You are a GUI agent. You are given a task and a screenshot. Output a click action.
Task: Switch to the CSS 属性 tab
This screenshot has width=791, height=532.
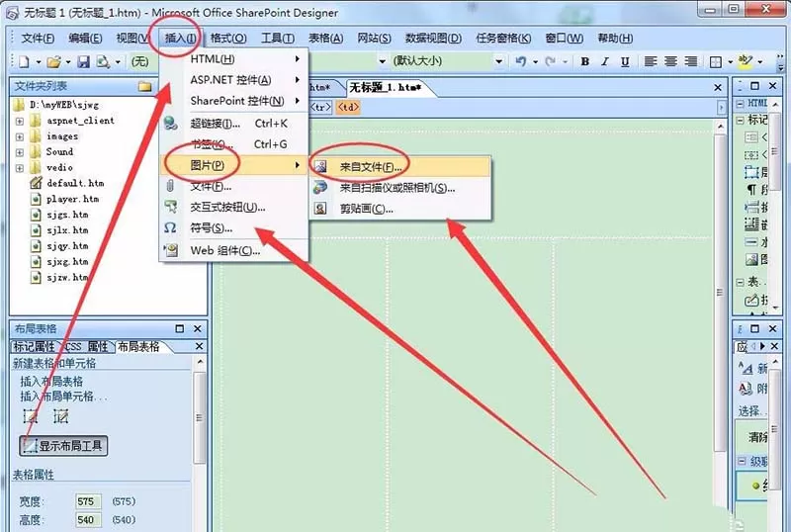point(87,347)
